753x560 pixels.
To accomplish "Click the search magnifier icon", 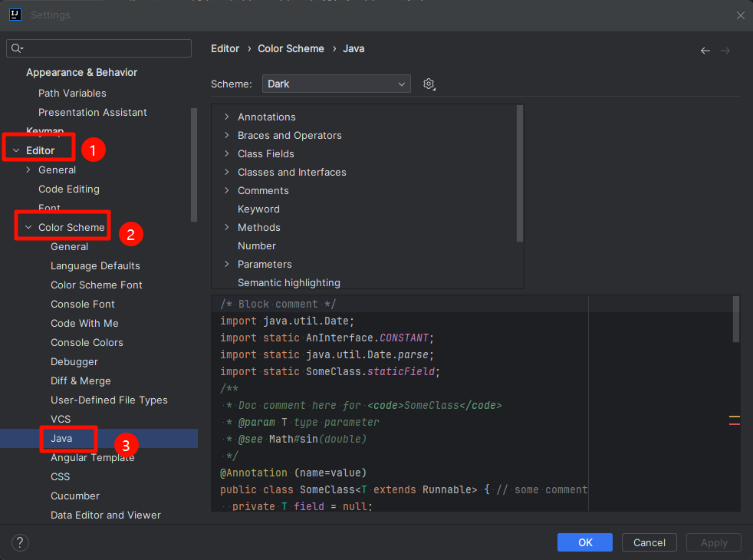I will [x=18, y=48].
